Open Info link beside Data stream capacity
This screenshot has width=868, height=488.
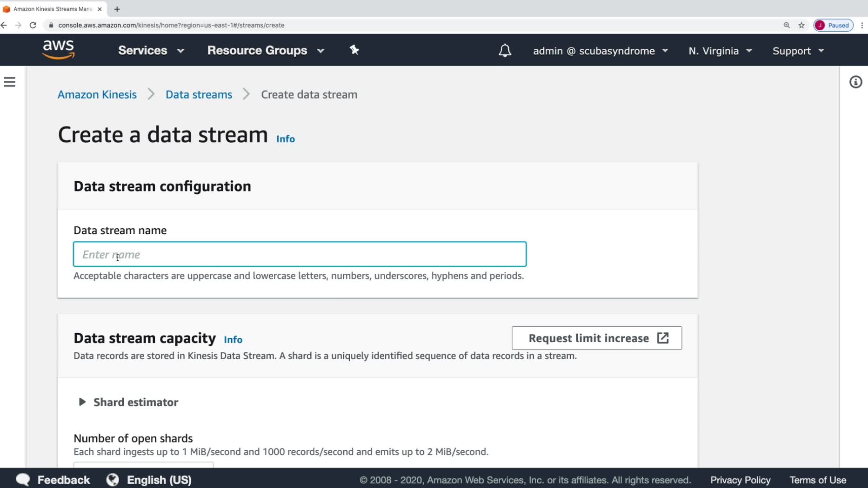(x=233, y=340)
